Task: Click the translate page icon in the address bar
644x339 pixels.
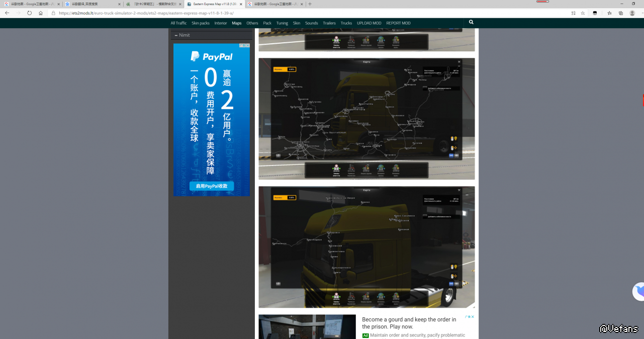Action: click(x=573, y=13)
